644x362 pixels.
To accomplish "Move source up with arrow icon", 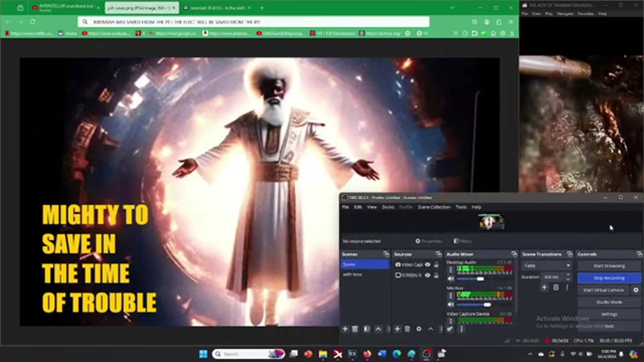I will (430, 329).
